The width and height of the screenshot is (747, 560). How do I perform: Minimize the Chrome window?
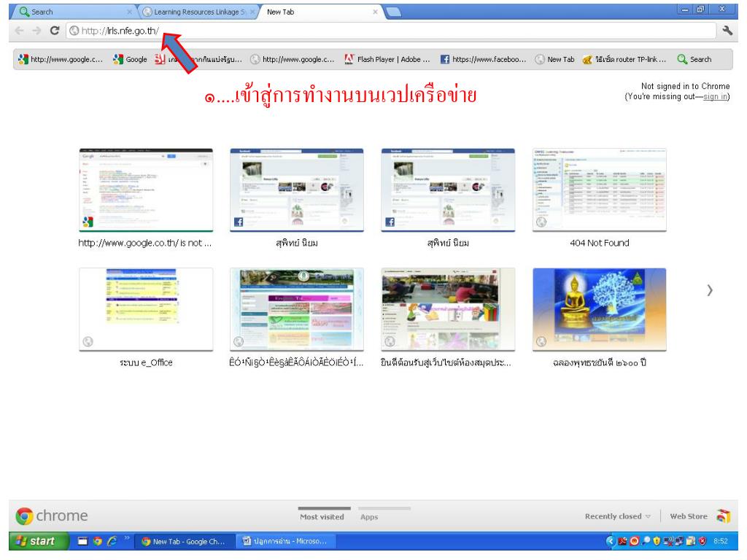click(684, 9)
